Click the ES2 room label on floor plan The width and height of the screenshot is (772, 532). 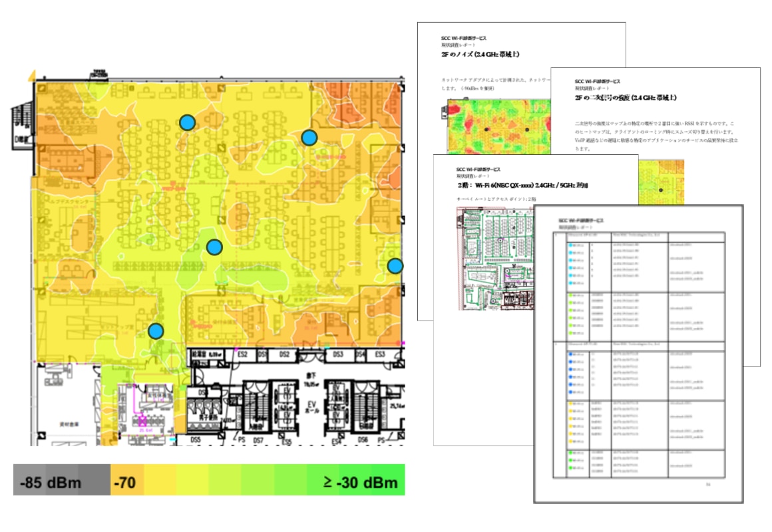point(242,355)
